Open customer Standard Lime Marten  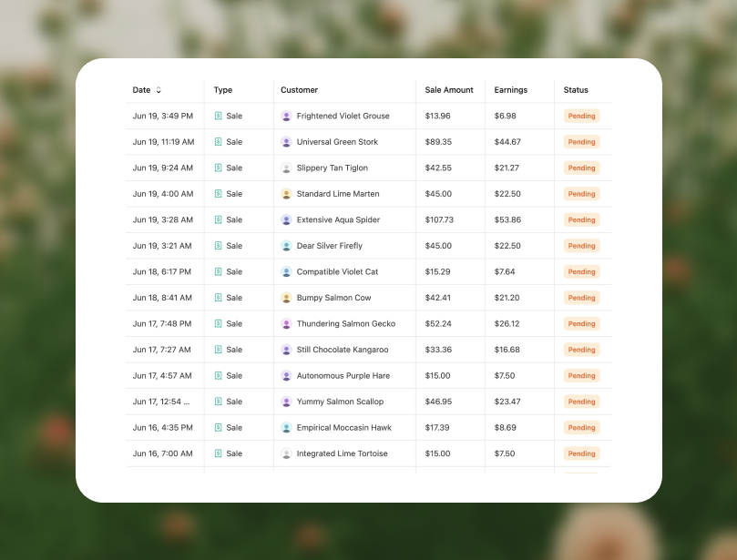(x=338, y=194)
